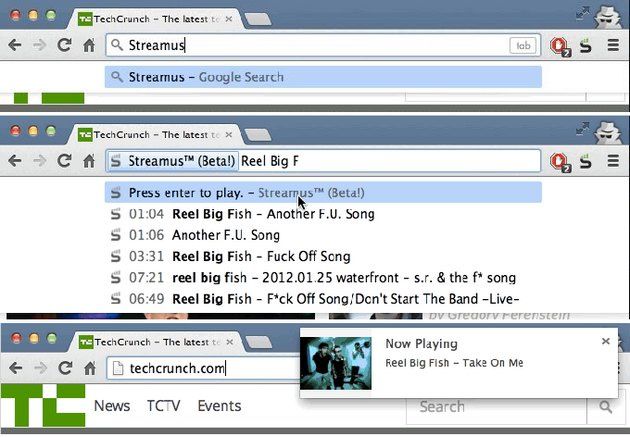630x437 pixels.
Task: Click techcrunch.com address bar
Action: (203, 368)
